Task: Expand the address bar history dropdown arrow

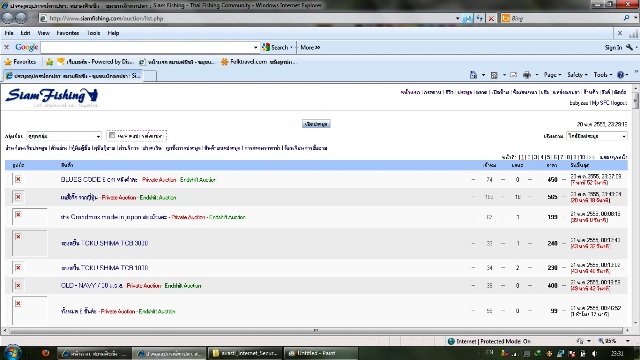Action: [458, 18]
